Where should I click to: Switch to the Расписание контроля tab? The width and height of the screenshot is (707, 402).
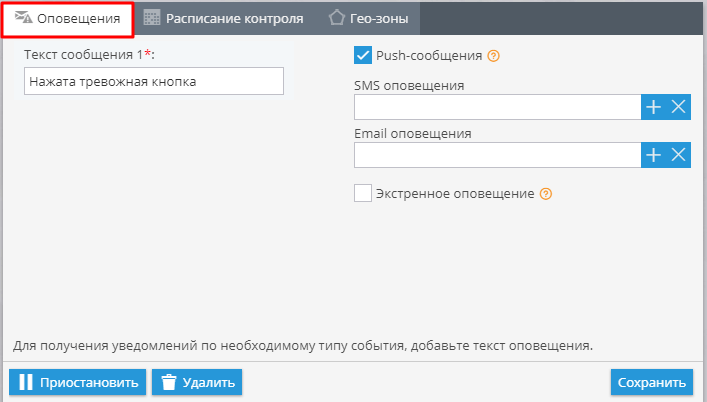click(x=224, y=19)
